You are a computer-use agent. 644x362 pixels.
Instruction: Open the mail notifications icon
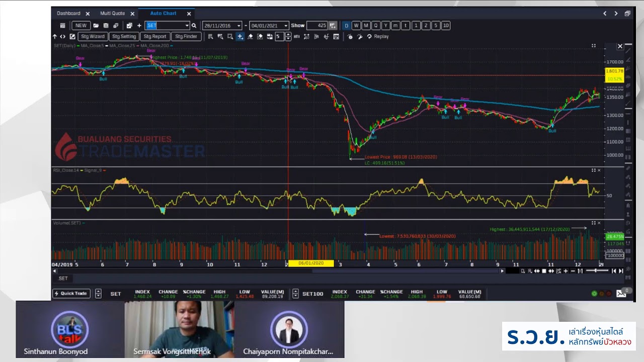pyautogui.click(x=621, y=294)
